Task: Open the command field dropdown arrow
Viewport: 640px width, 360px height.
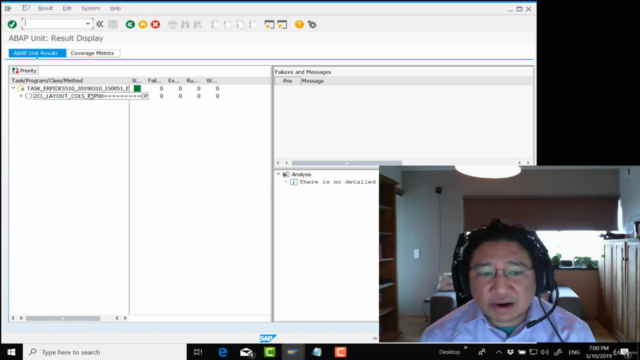Action: coord(88,24)
